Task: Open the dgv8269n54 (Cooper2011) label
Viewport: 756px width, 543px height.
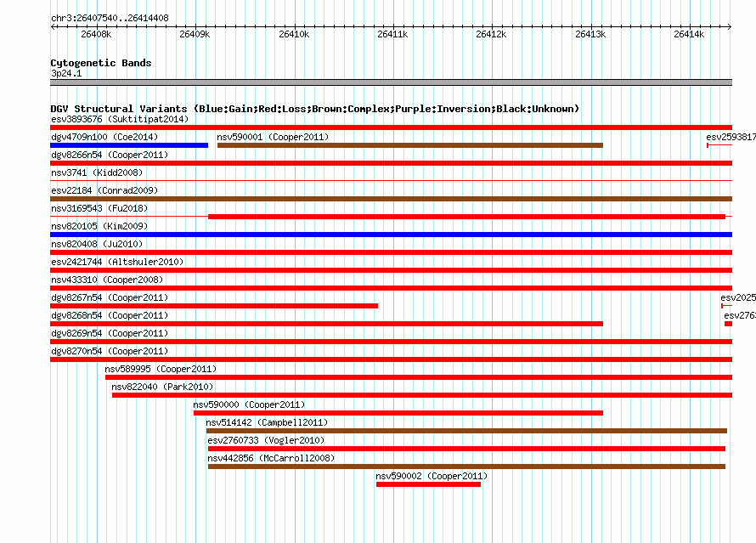Action: click(110, 333)
